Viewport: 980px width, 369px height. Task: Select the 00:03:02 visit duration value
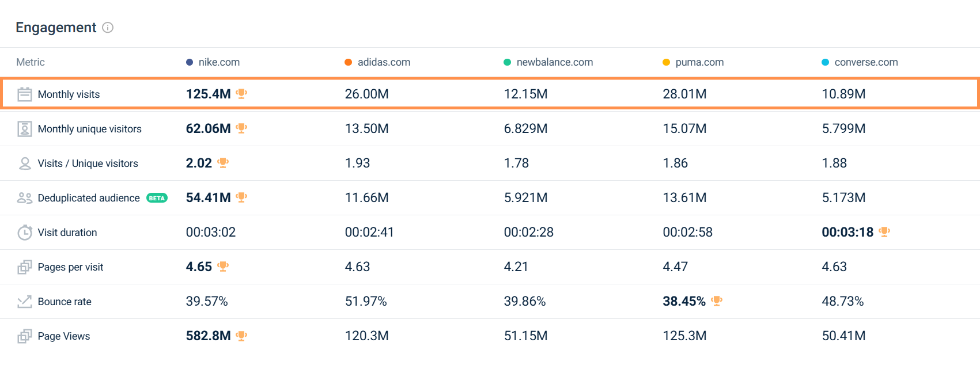(211, 232)
